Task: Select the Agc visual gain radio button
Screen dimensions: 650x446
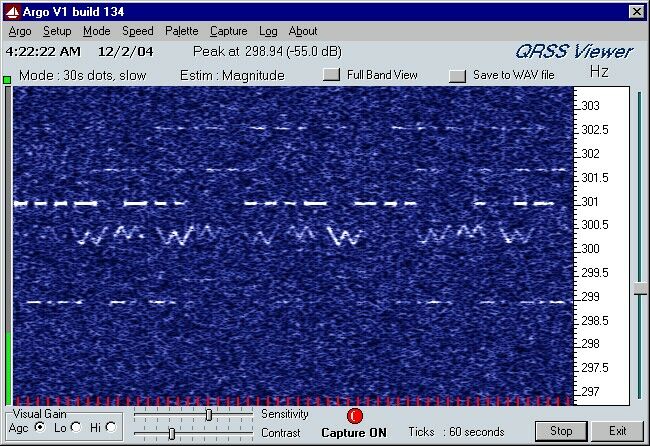Action: click(40, 427)
